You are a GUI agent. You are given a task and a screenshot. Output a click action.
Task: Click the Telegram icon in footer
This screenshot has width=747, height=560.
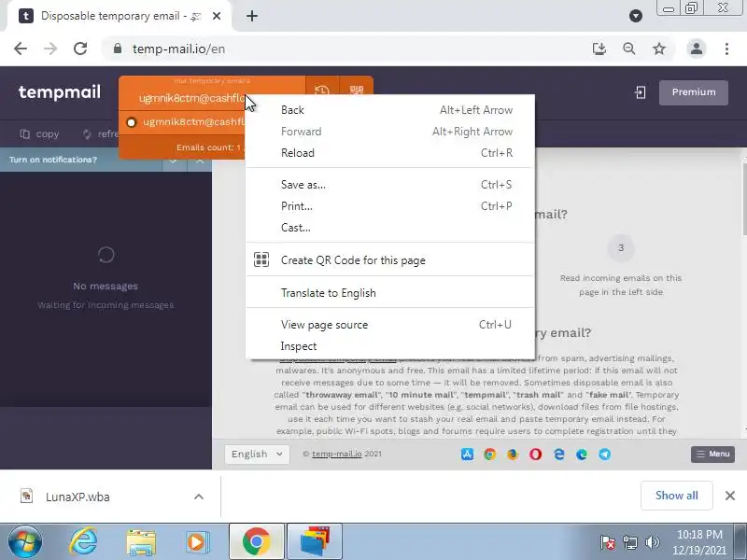[x=604, y=455]
